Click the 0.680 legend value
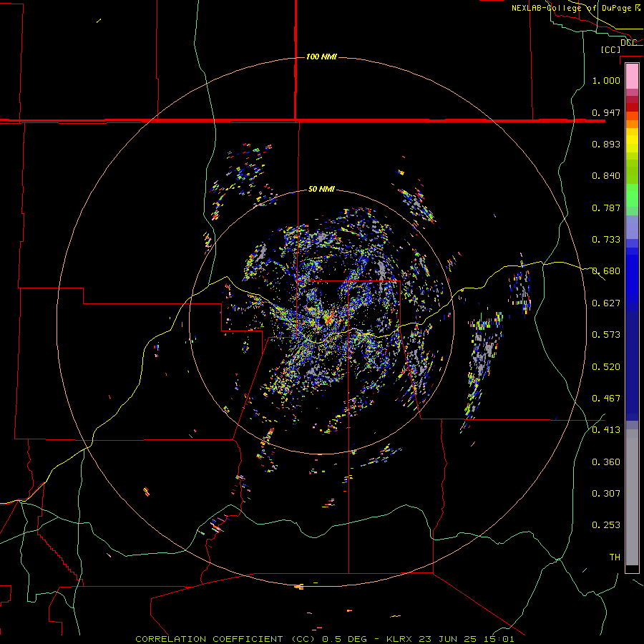 click(606, 270)
